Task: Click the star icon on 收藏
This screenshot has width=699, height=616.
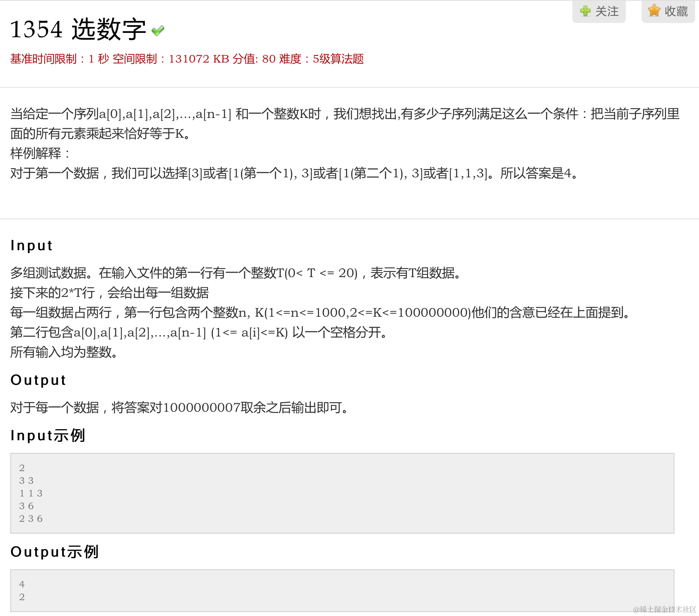Action: coord(654,11)
